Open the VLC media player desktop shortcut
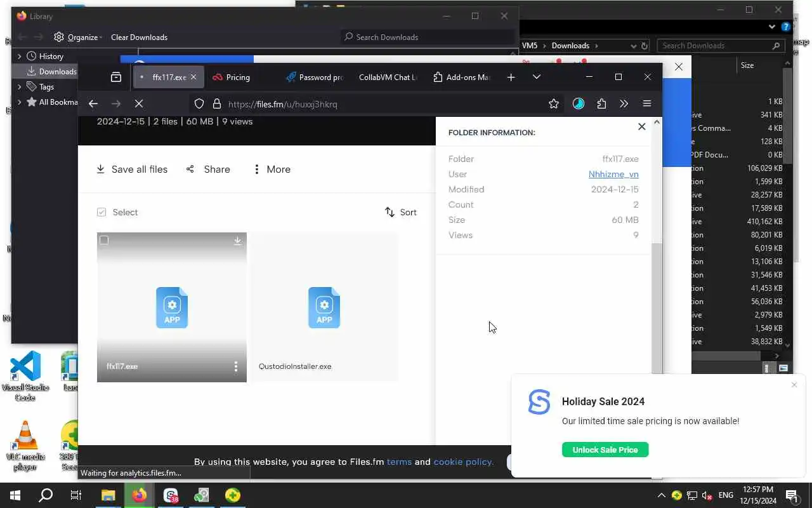812x508 pixels. [25, 446]
